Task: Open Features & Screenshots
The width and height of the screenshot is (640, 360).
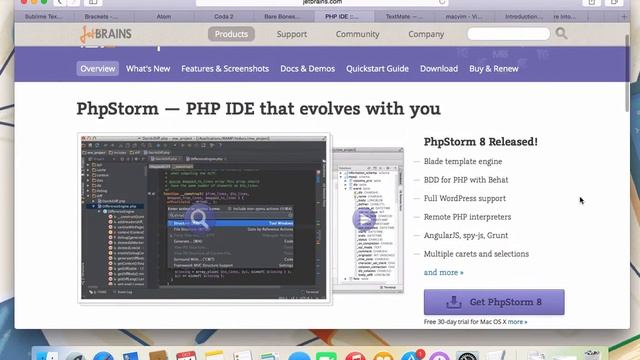Action: (225, 69)
